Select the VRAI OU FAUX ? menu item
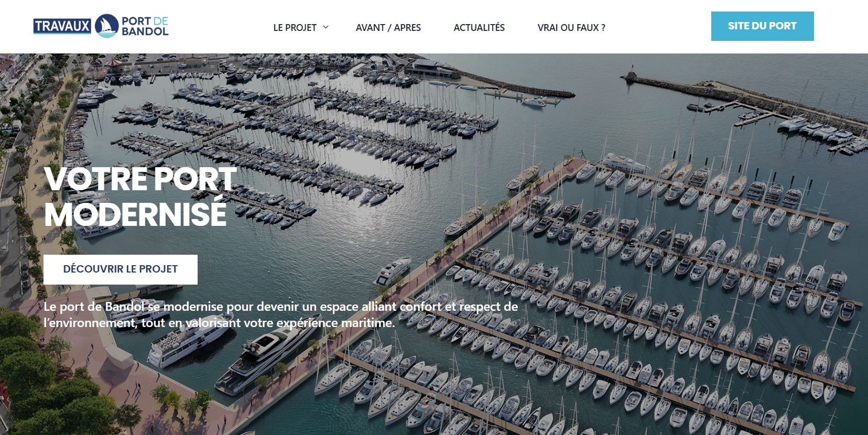Image resolution: width=868 pixels, height=435 pixels. point(571,28)
